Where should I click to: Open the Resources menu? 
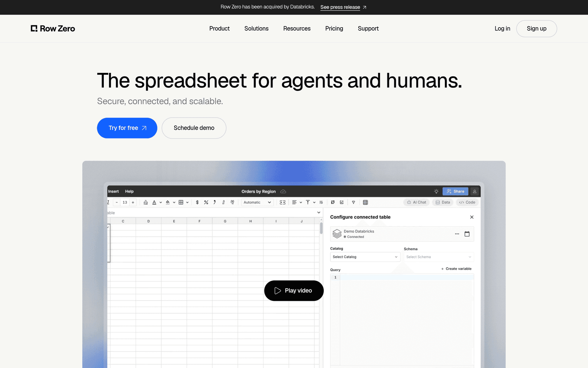pos(297,28)
